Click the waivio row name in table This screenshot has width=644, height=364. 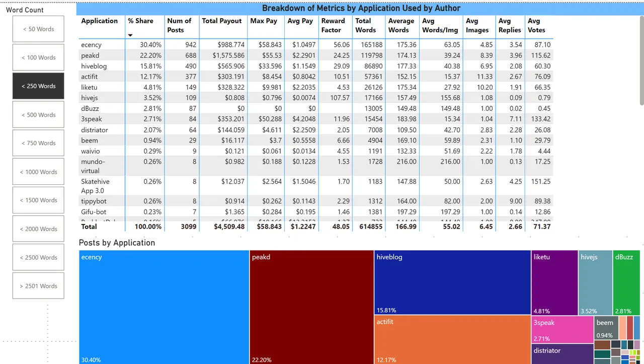coord(91,151)
